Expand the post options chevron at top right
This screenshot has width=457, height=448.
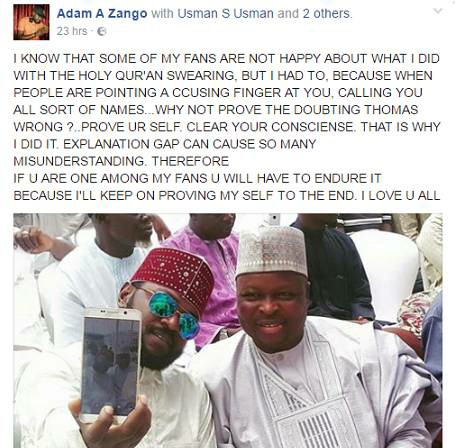pyautogui.click(x=437, y=11)
